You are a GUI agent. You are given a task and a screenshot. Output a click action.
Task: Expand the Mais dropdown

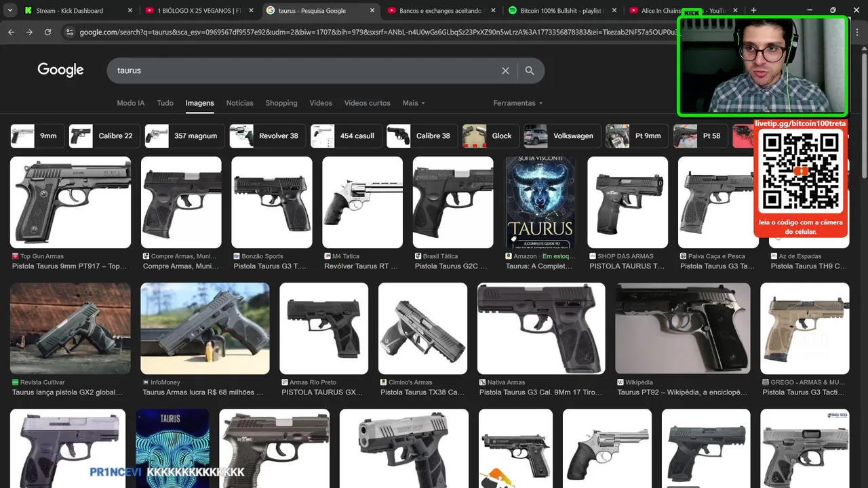pyautogui.click(x=413, y=103)
